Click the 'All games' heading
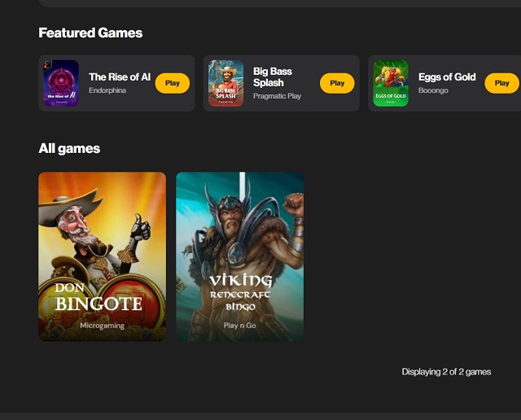Screen dimensions: 521x420 pyautogui.click(x=69, y=148)
